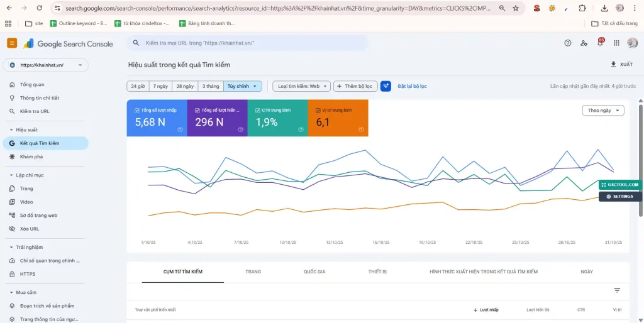The image size is (644, 323).
Task: Select the 28 ngày date range
Action: (185, 86)
